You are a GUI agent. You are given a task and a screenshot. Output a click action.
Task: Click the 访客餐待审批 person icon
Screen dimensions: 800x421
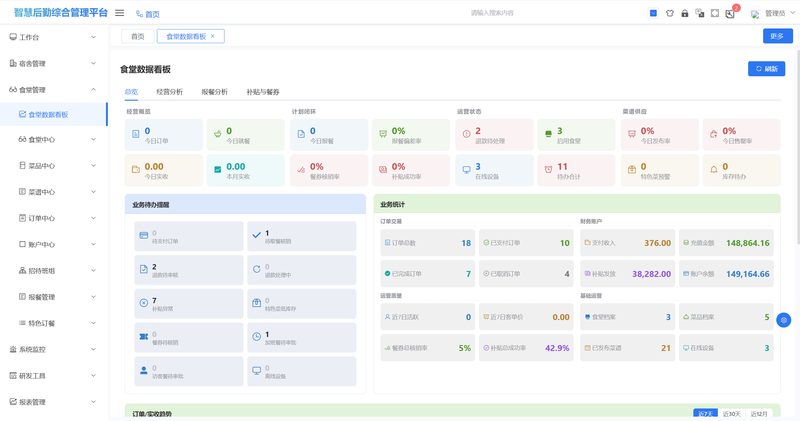tap(144, 370)
